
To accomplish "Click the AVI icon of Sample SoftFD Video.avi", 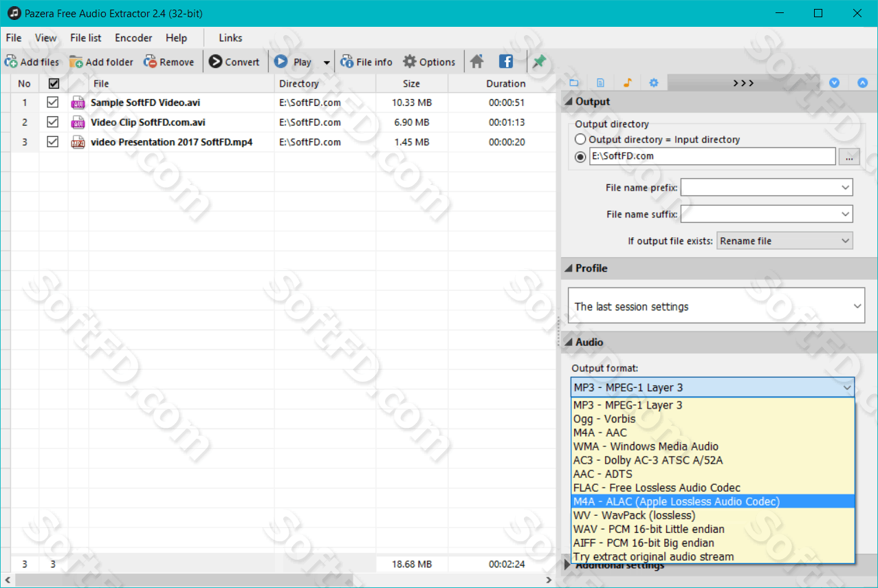I will 78,102.
